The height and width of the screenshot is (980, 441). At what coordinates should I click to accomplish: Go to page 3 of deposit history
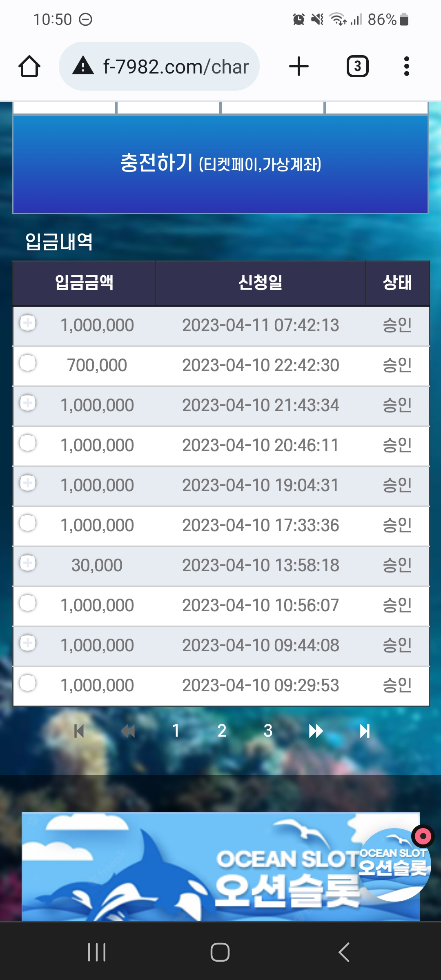(x=268, y=731)
